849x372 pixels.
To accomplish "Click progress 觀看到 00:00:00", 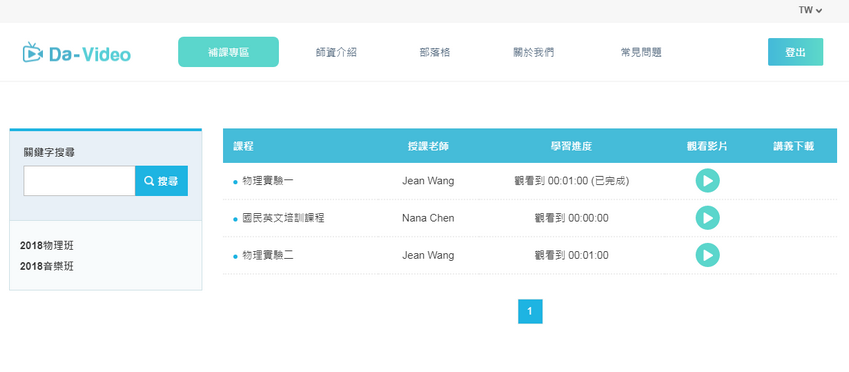I will tap(571, 218).
